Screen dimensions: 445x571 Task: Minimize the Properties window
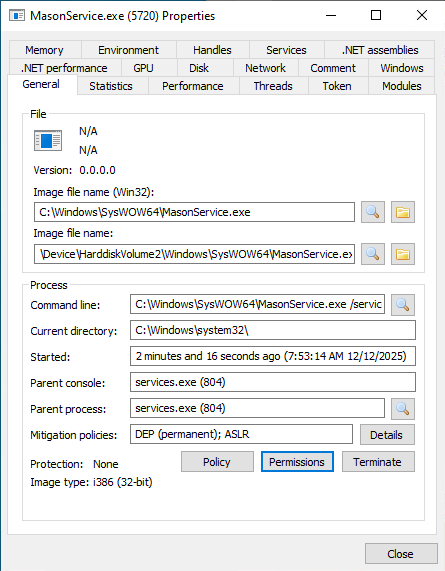[331, 15]
